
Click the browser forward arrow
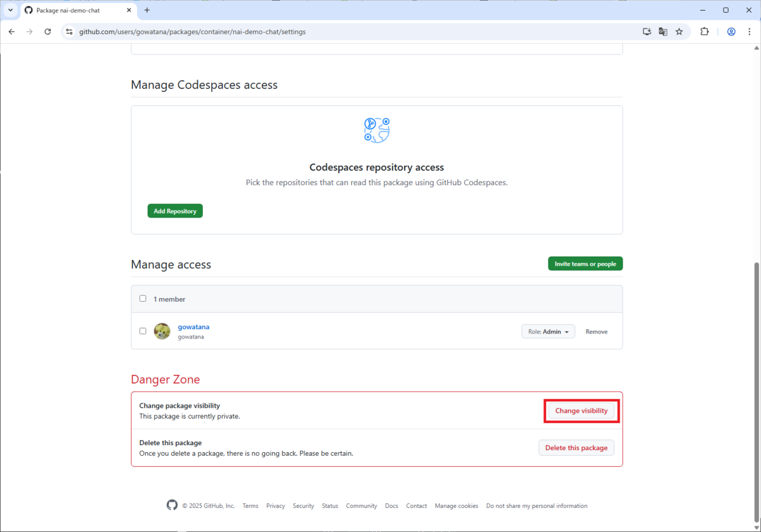click(29, 32)
